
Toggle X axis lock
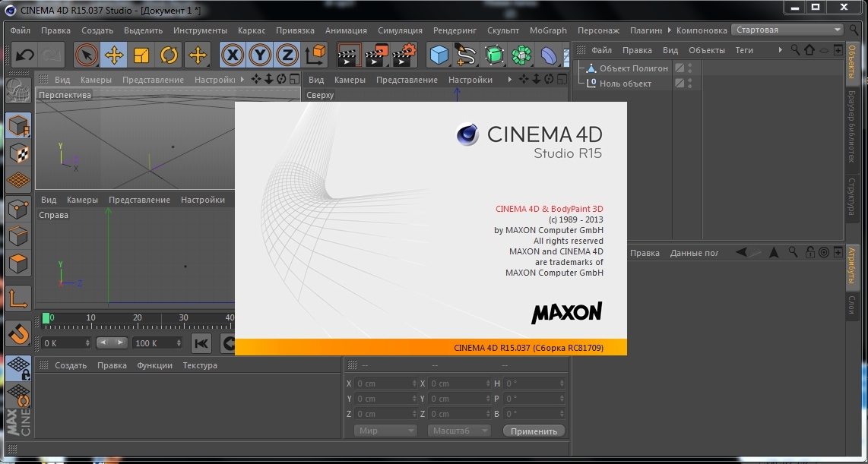coord(233,55)
